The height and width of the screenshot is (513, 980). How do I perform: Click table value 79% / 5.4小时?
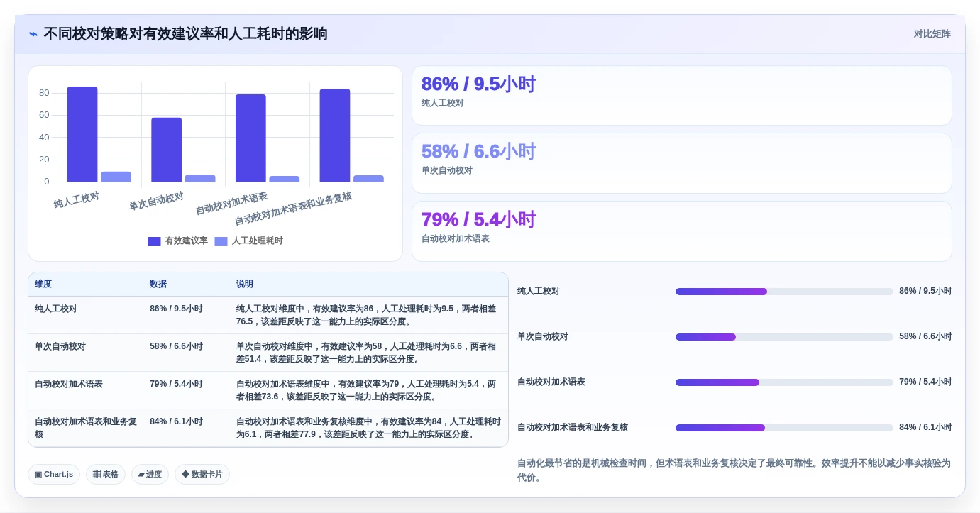[x=176, y=384]
